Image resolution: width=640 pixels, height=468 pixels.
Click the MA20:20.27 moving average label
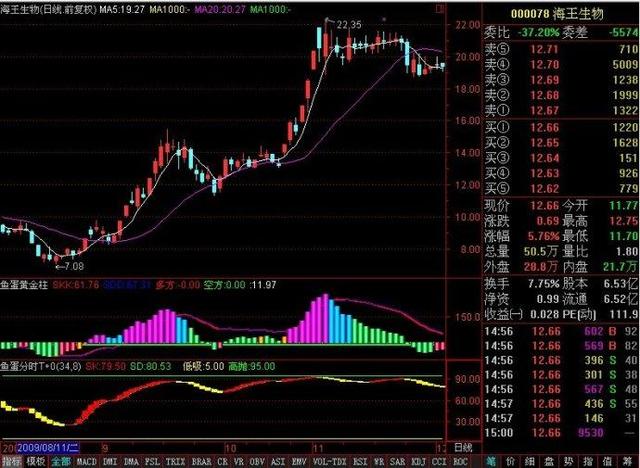pos(220,9)
